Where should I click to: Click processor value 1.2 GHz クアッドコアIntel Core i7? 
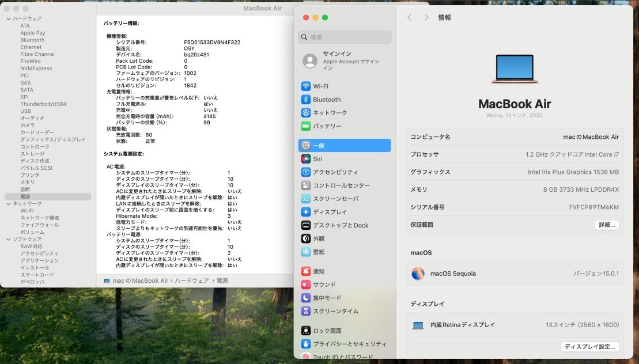tap(572, 155)
